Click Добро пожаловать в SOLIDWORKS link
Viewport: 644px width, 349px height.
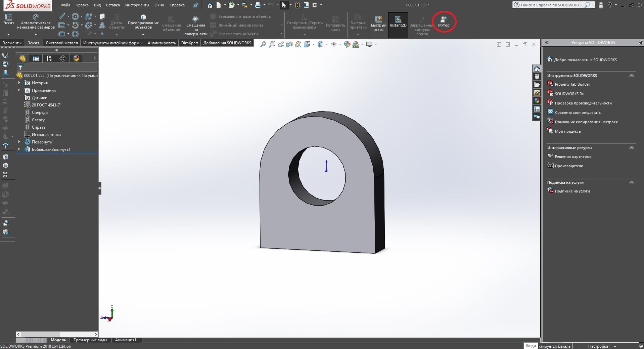click(585, 60)
